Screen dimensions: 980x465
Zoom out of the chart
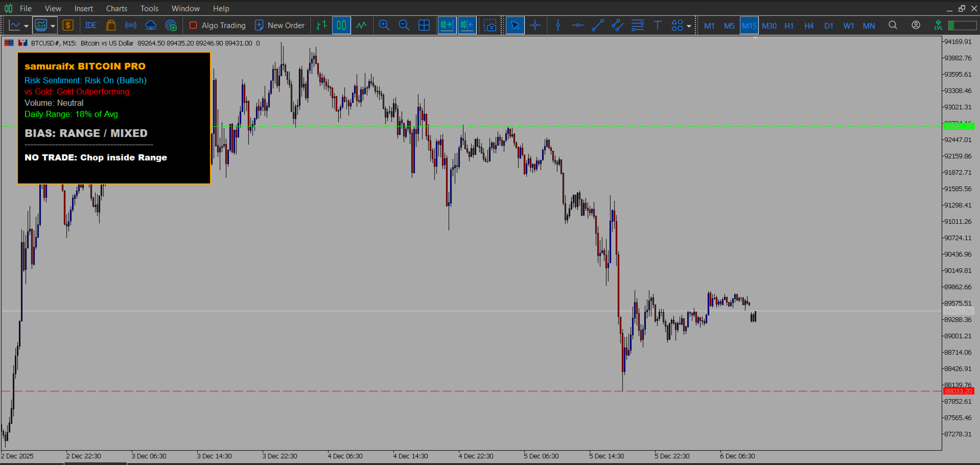[404, 25]
